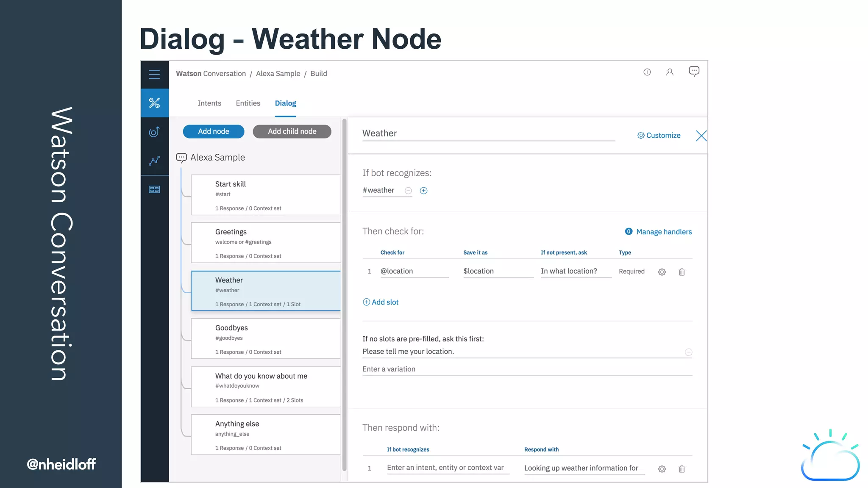Delete the @location slot with trash icon
Screen dimensions: 868x488
coord(682,272)
